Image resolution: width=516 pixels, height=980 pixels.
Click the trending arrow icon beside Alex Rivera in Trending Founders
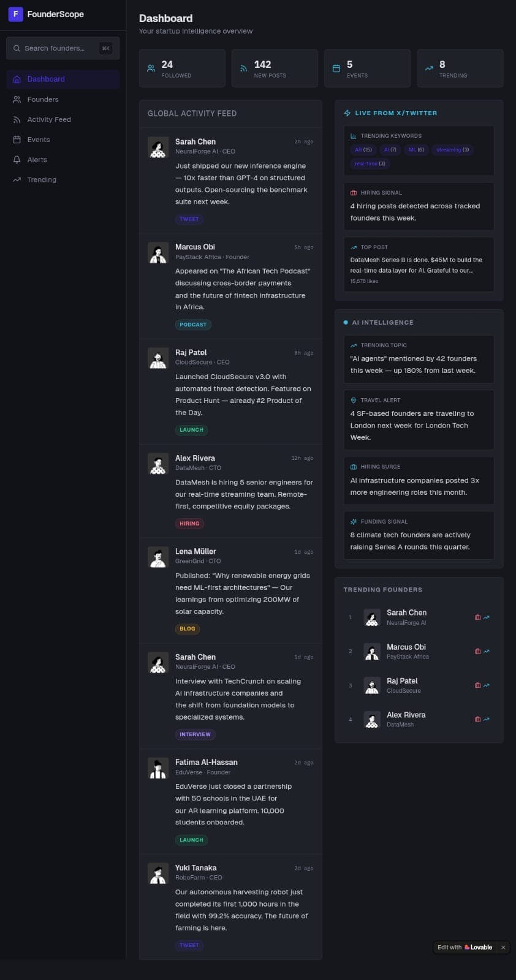487,719
